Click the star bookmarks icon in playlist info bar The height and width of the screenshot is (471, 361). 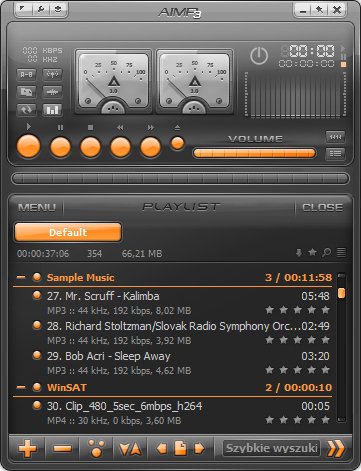click(x=312, y=252)
